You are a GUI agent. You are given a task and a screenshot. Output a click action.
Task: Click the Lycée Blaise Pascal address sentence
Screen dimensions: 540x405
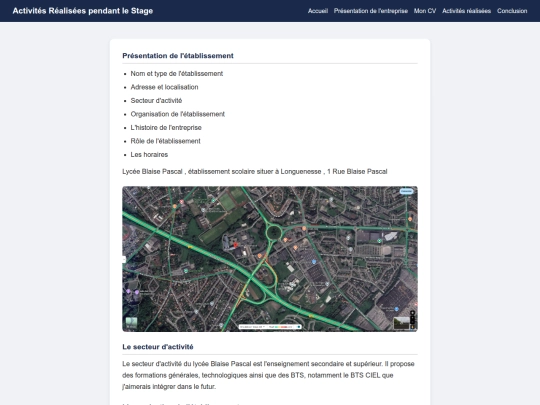pyautogui.click(x=255, y=172)
